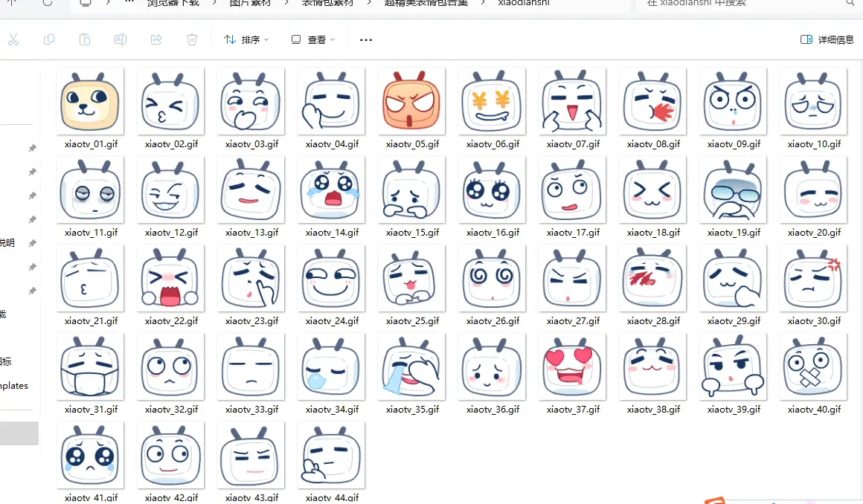Image resolution: width=863 pixels, height=504 pixels.
Task: Select the xiaotv_05.gif angry red thumbnail
Action: click(411, 100)
